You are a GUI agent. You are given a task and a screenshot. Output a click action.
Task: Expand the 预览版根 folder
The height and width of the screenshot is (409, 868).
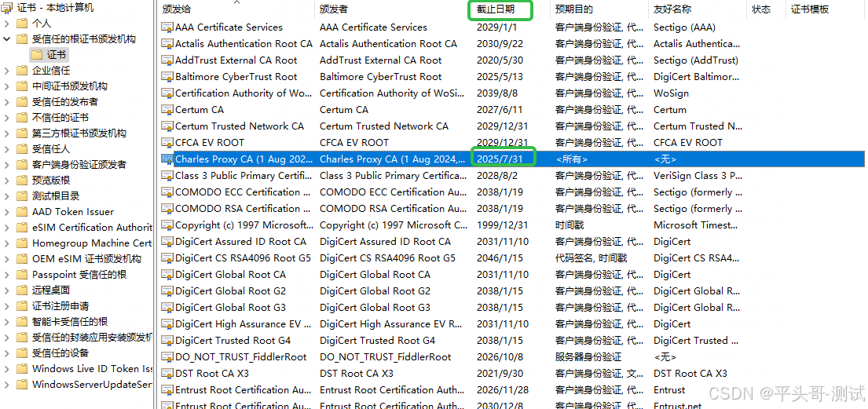click(x=6, y=181)
